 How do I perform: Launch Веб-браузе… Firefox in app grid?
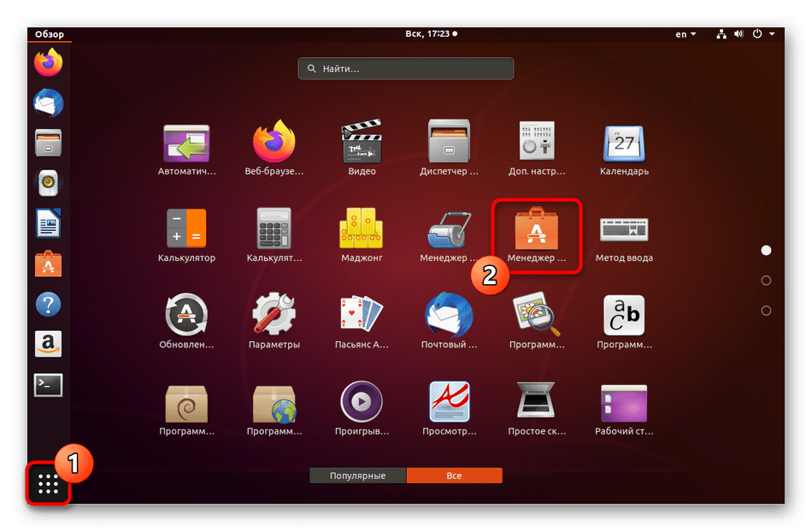[274, 149]
